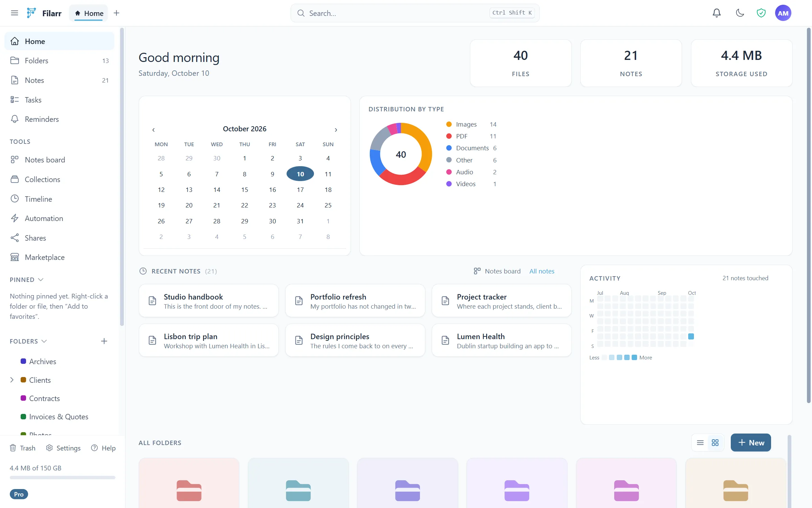812x508 pixels.
Task: Open Marketplace in sidebar
Action: (x=60, y=257)
